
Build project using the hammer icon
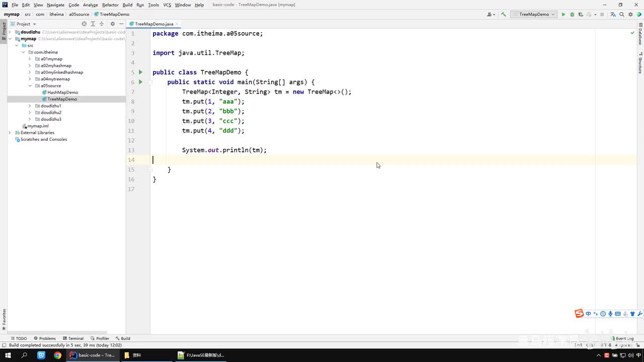[x=504, y=15]
